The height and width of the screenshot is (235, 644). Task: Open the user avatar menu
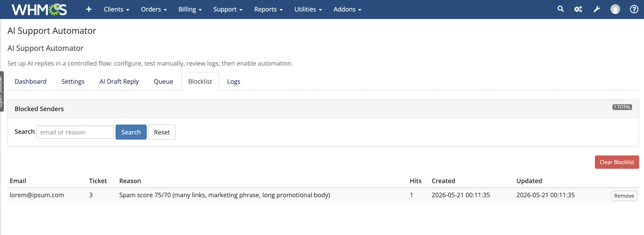tap(615, 9)
